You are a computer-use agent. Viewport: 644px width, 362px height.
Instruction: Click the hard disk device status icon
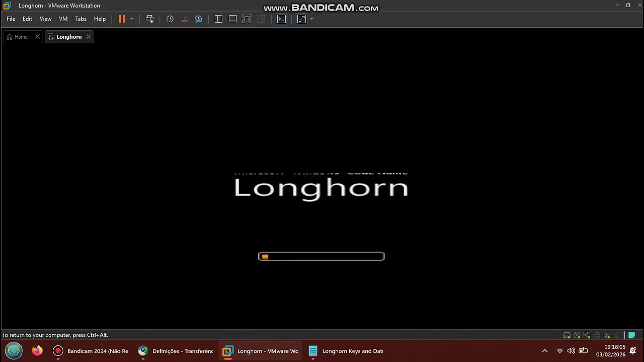coord(567,335)
